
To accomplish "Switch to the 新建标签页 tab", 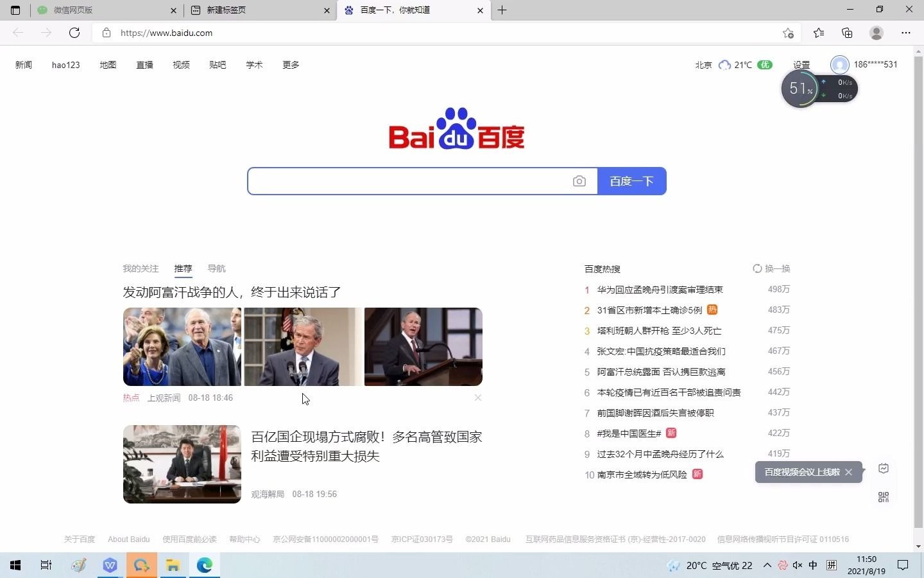I will 260,10.
